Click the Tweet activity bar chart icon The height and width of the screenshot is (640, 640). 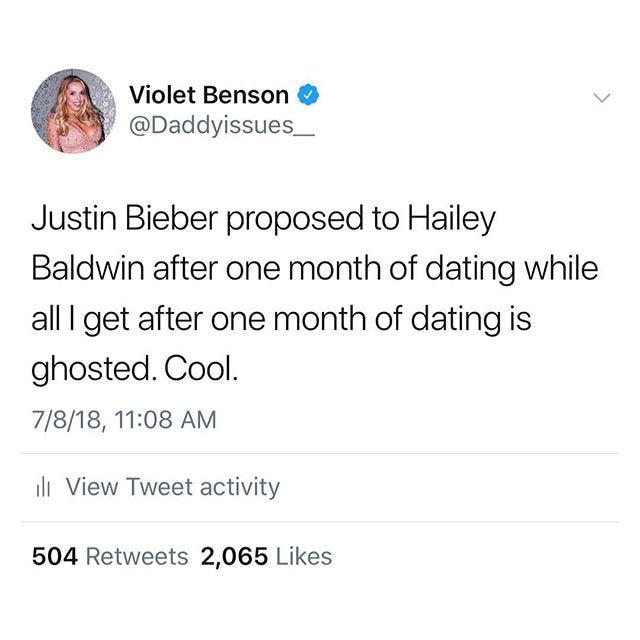[x=42, y=488]
